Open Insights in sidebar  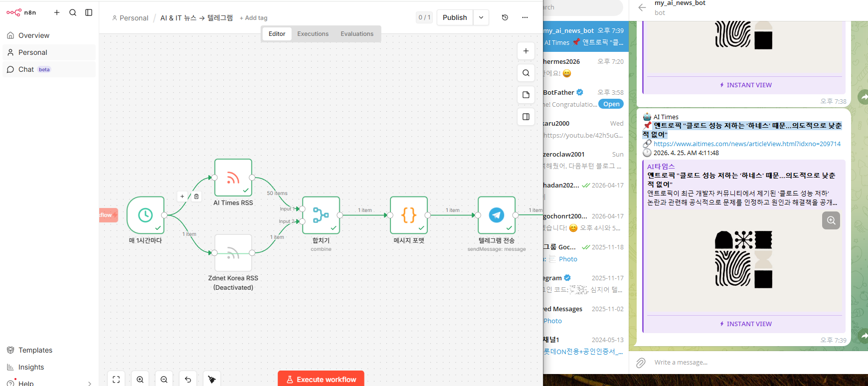[x=49, y=367]
